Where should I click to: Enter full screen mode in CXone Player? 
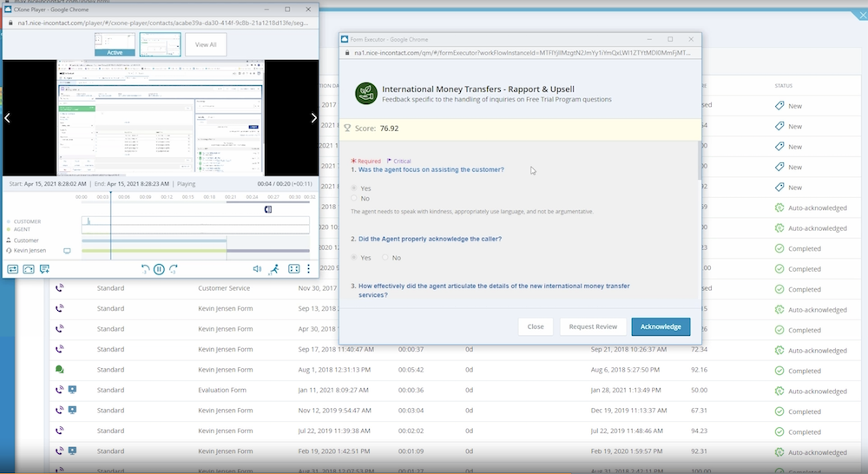(x=294, y=269)
